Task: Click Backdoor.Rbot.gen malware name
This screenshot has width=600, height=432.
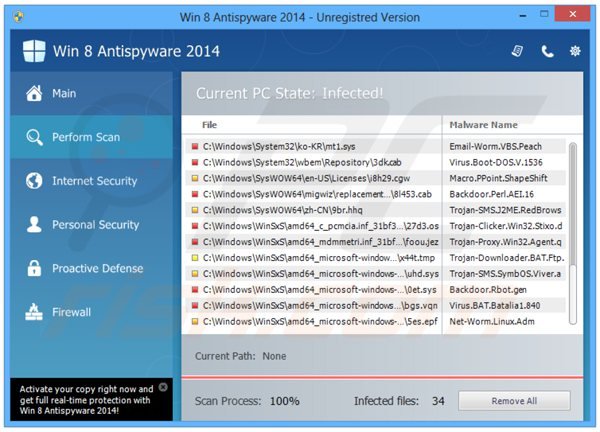Action: click(488, 290)
